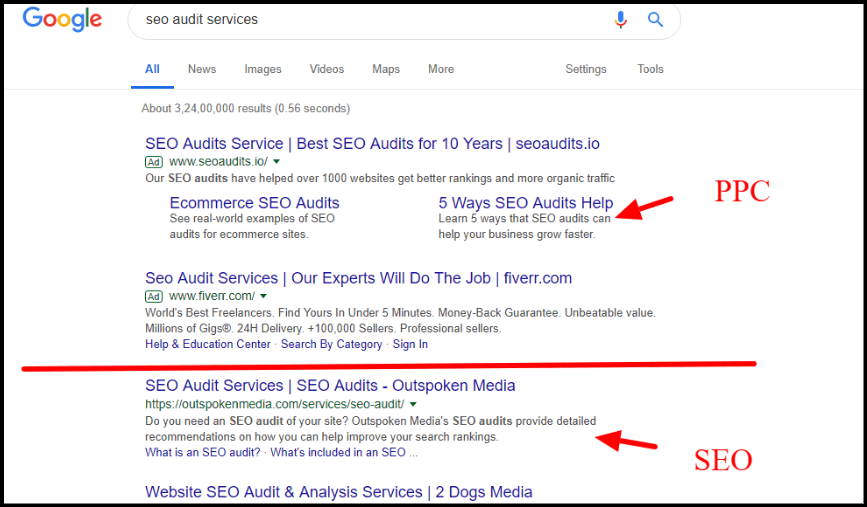This screenshot has height=507, width=867.
Task: Show search Tools
Action: (650, 69)
